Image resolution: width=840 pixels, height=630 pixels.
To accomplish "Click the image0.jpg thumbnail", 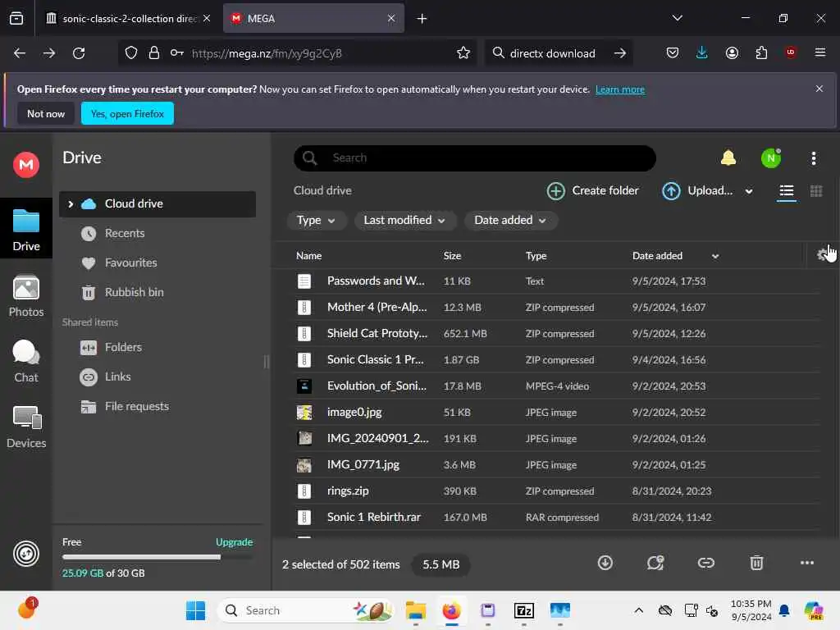I will pos(304,413).
